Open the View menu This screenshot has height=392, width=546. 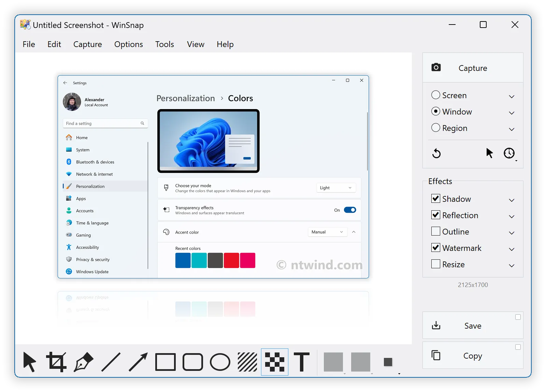[196, 44]
